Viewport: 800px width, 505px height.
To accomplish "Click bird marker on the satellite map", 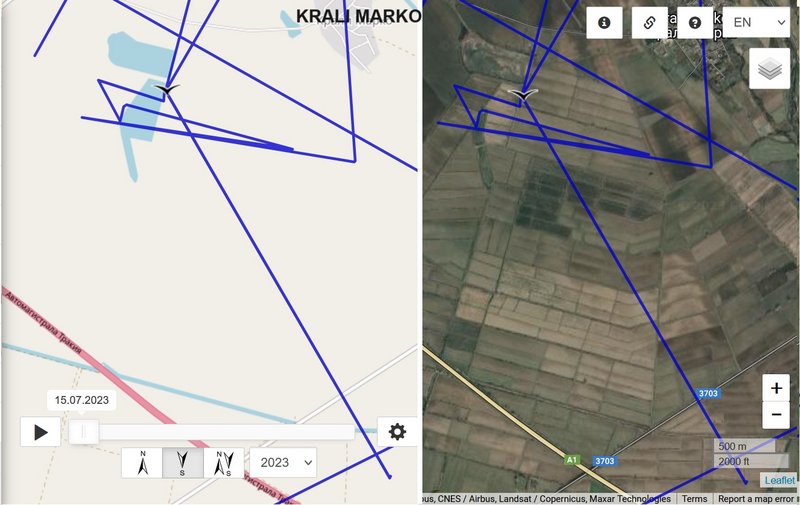I will point(522,95).
